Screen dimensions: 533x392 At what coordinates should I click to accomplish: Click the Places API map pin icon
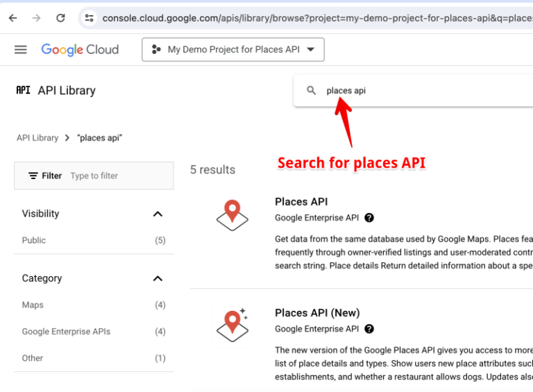[x=232, y=215]
